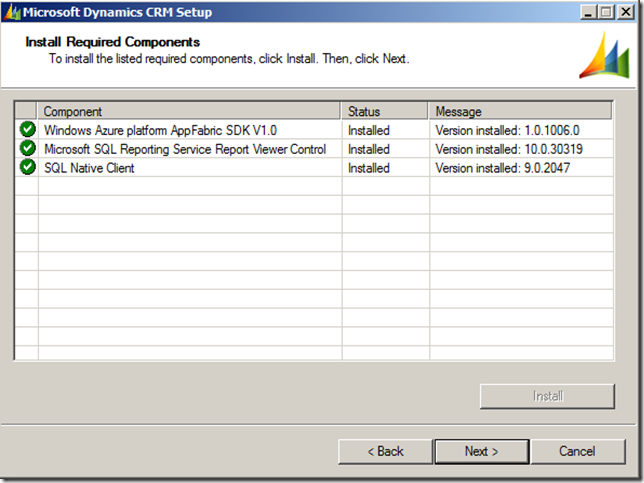The width and height of the screenshot is (644, 483).
Task: Click green check icon for SQL Native Client
Action: click(27, 167)
